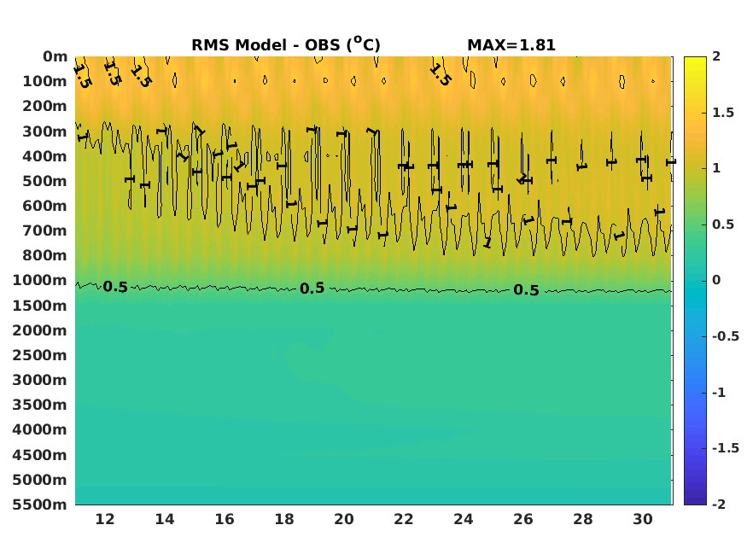Click the y-axis label '0m'
Screen dimensions: 747x560
coord(55,56)
